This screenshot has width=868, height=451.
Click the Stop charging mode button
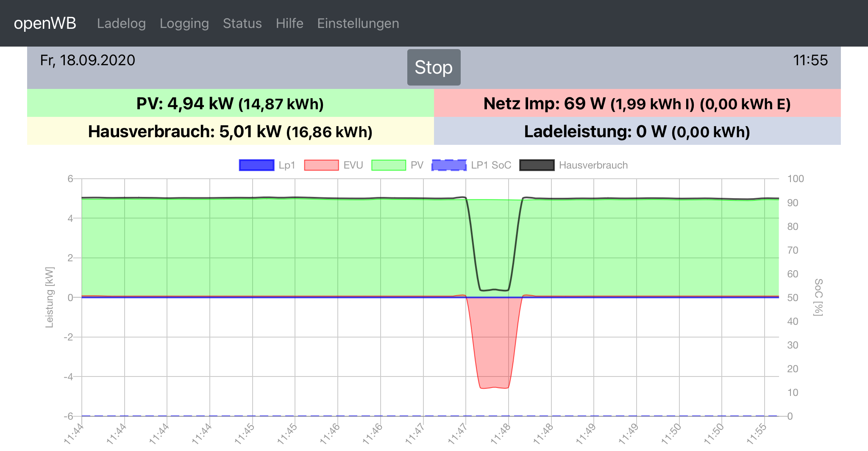click(434, 67)
